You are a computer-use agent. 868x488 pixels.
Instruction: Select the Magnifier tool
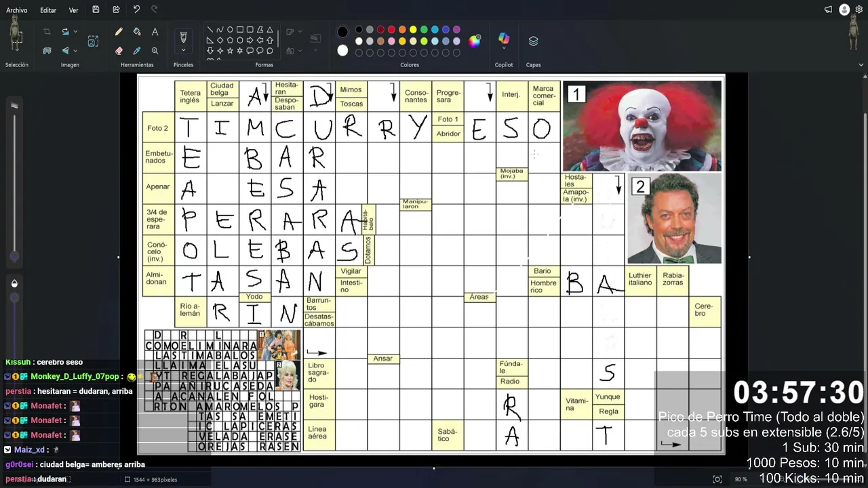[x=155, y=50]
